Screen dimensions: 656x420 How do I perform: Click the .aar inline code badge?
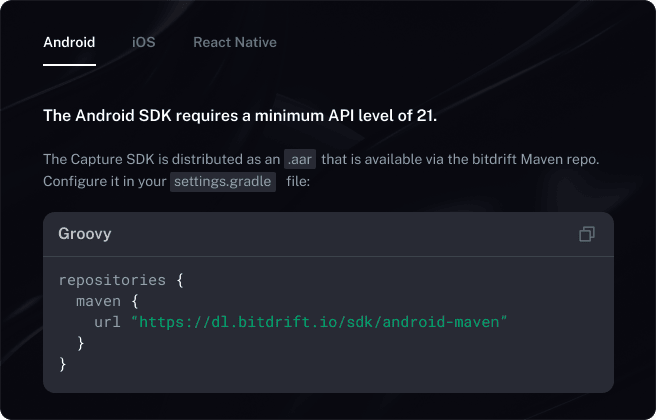click(x=300, y=160)
